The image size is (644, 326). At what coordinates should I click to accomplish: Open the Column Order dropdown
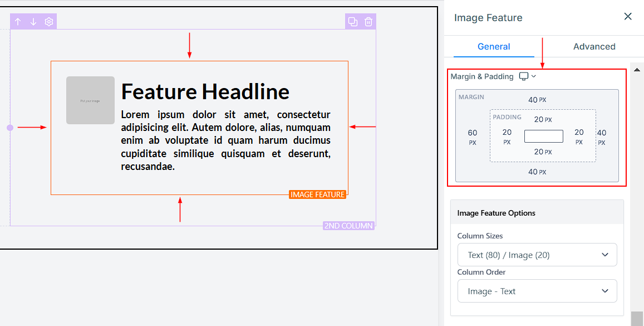537,291
